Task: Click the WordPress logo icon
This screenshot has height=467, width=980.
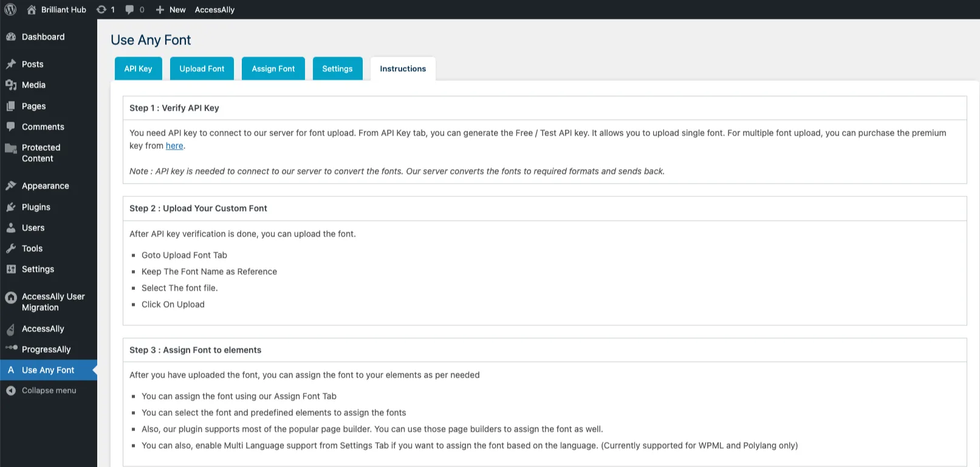Action: pos(10,10)
